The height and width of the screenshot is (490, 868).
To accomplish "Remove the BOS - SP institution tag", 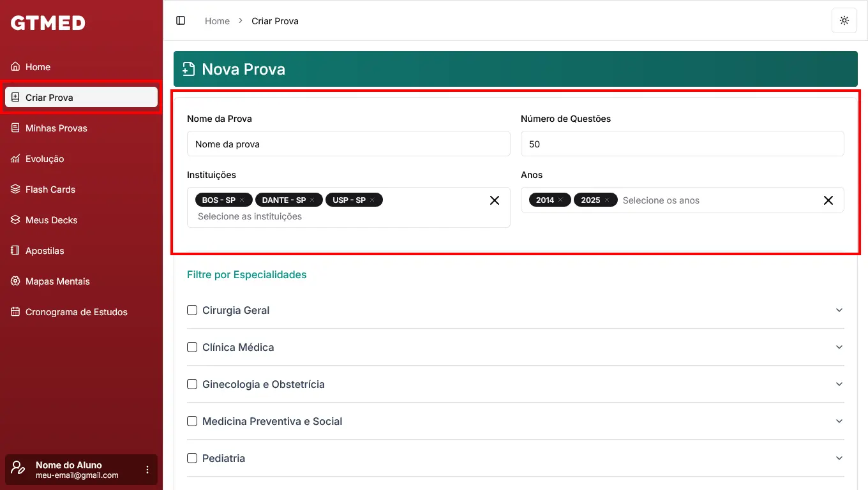I will [242, 200].
